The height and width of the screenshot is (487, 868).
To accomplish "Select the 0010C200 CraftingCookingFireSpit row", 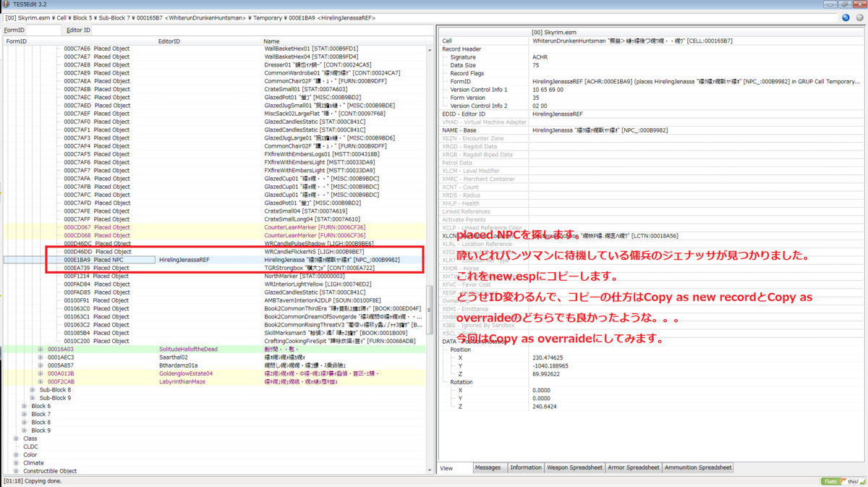I will click(215, 341).
